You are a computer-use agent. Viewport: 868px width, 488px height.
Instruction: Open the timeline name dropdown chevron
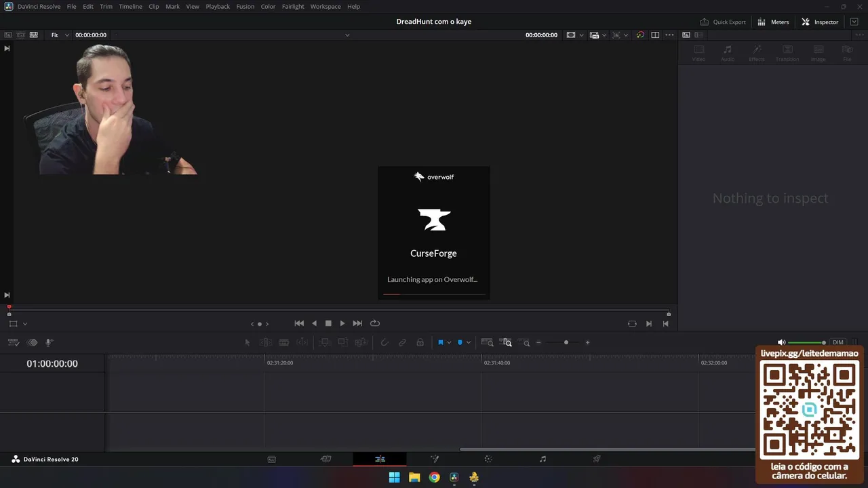pyautogui.click(x=347, y=35)
